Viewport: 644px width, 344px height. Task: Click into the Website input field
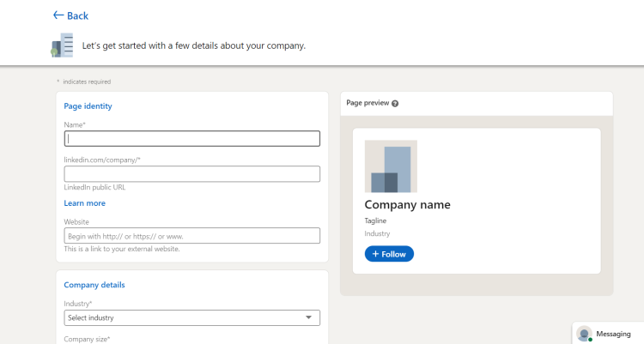(191, 236)
